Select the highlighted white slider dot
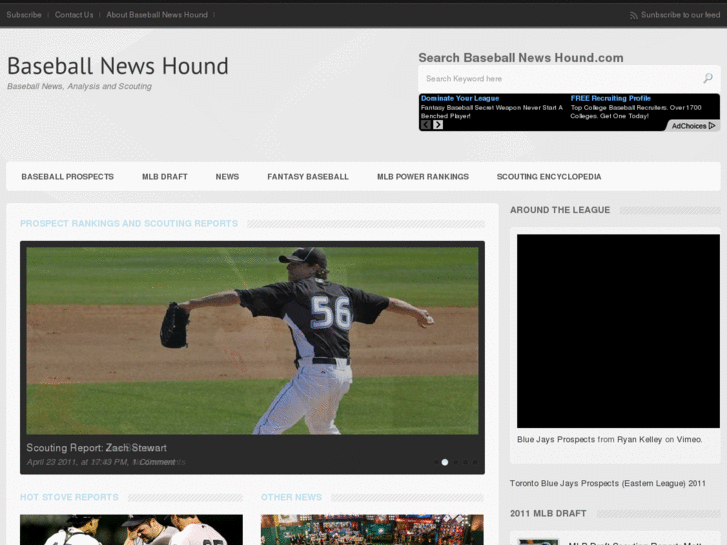 click(x=445, y=462)
